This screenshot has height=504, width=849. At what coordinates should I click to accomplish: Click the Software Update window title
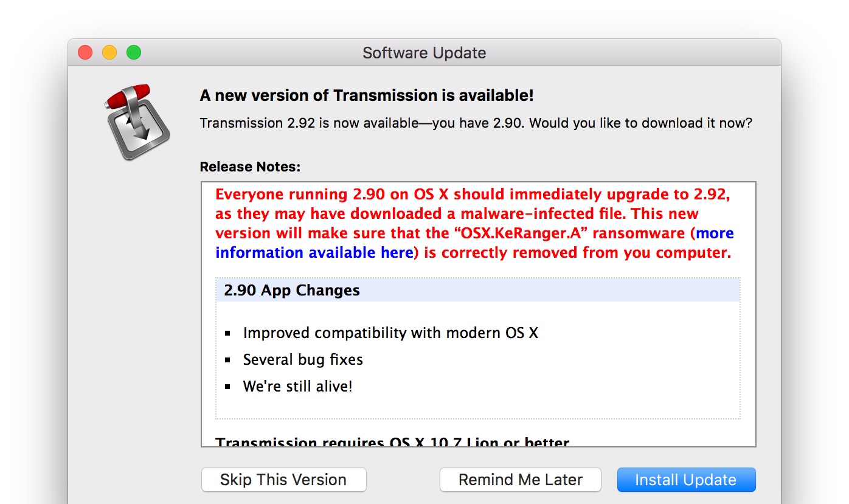(424, 53)
